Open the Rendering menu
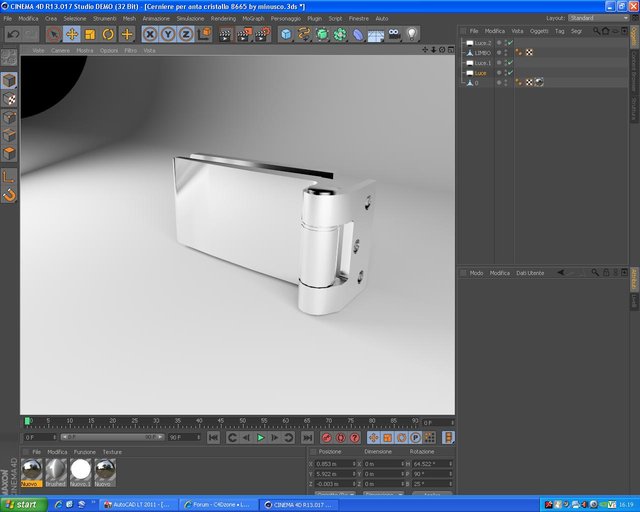This screenshot has height=512, width=640. pos(223,18)
